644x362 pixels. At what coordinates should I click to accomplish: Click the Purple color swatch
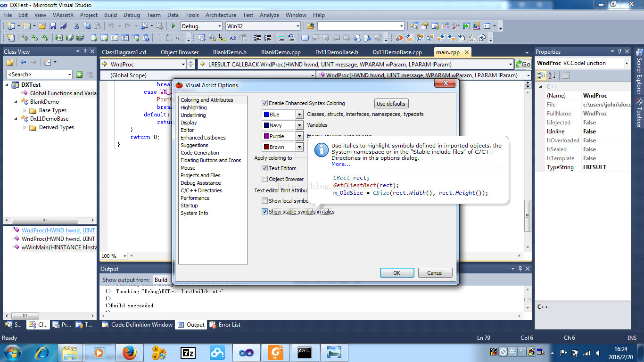point(267,136)
